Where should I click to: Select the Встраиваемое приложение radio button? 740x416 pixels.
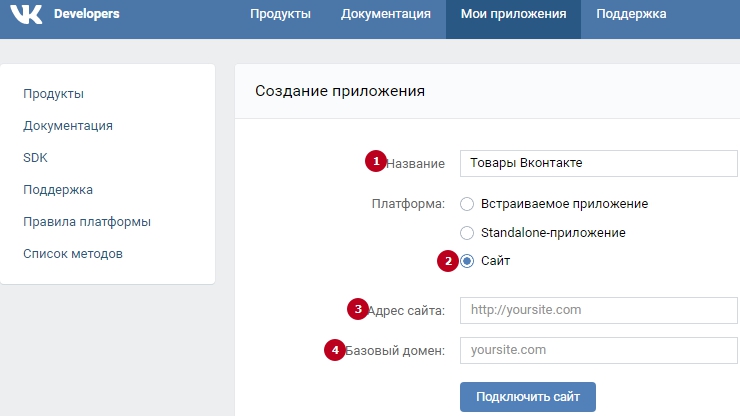click(467, 204)
